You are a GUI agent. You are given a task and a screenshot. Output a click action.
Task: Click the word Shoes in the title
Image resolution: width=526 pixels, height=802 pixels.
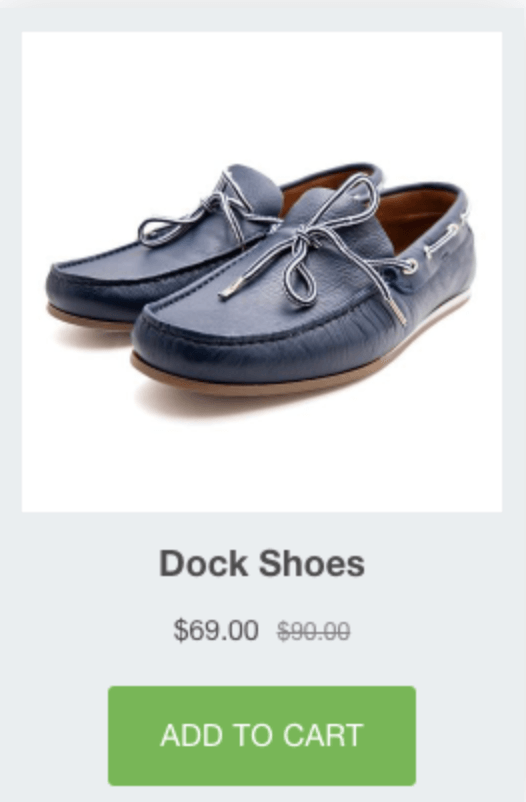(312, 563)
